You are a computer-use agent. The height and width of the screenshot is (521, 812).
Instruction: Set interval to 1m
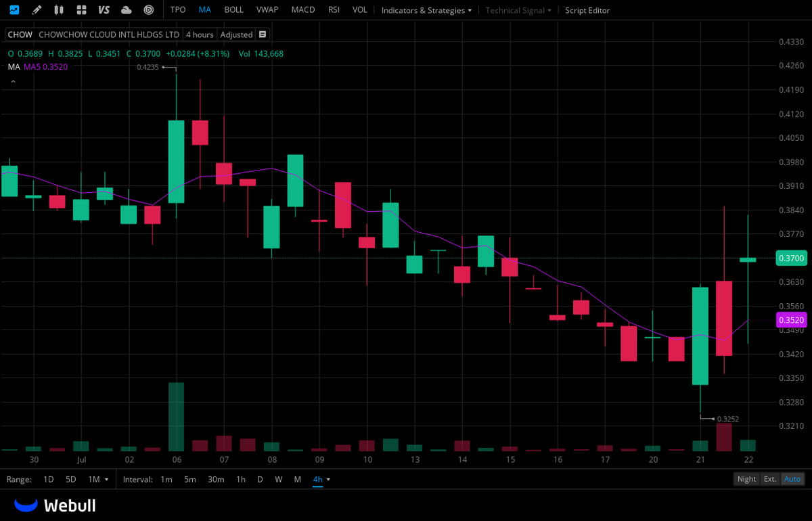coord(166,479)
